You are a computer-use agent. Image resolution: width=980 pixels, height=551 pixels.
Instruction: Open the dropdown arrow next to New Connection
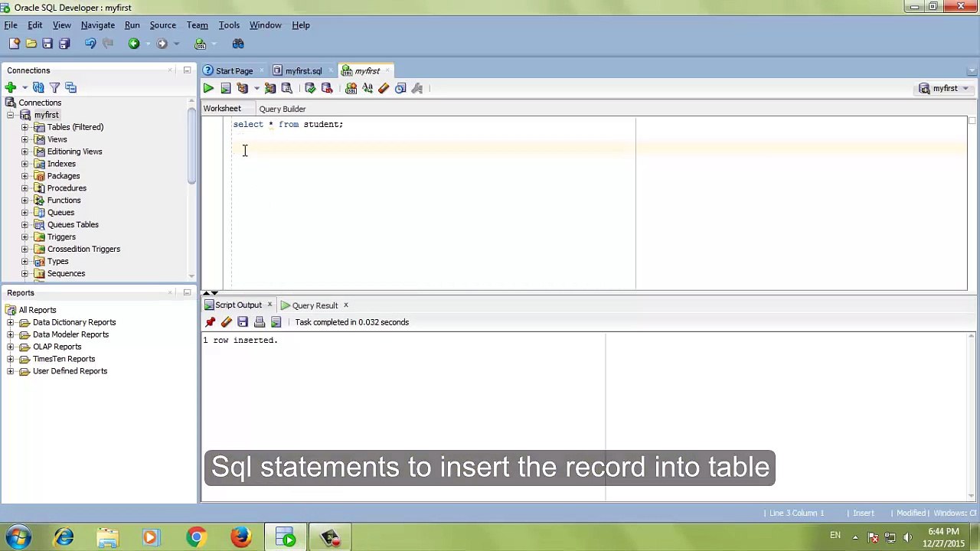(x=24, y=88)
